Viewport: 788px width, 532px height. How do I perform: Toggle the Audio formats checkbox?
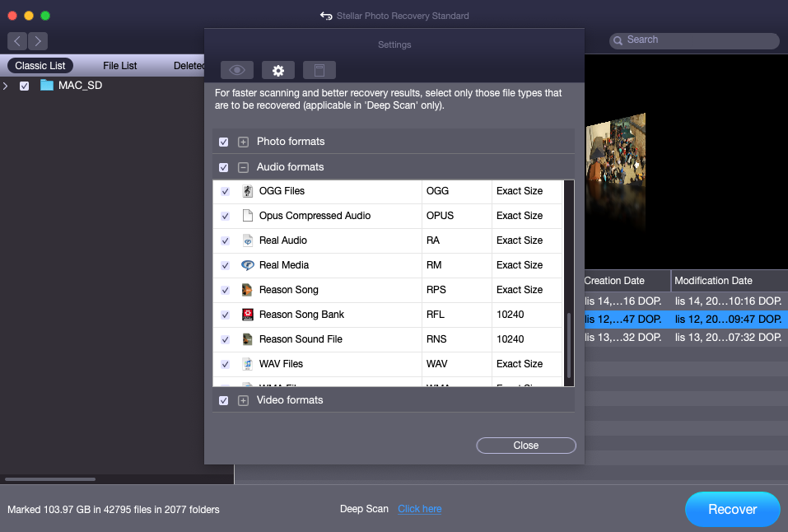click(x=224, y=167)
